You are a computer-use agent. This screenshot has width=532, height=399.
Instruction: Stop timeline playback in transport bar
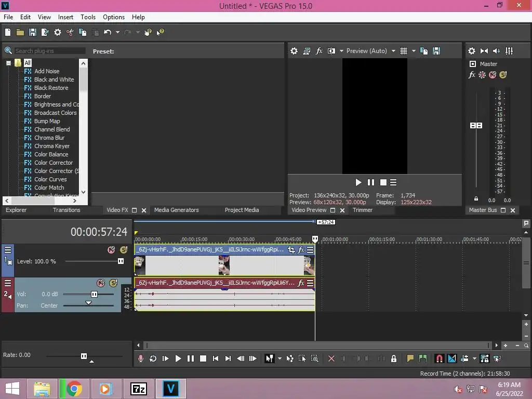pos(203,358)
